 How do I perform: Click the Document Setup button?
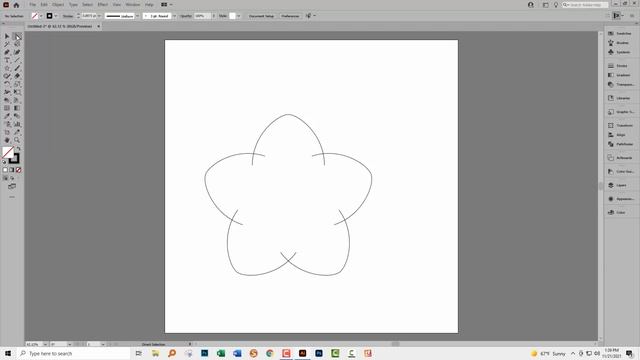261,16
